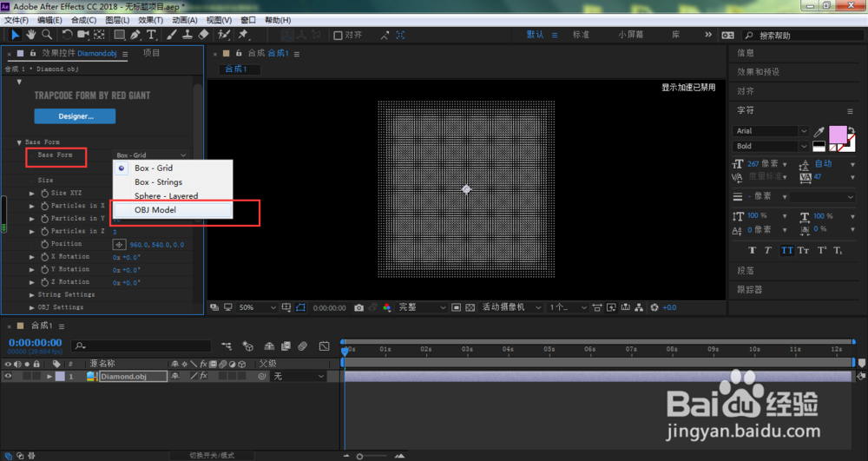868x461 pixels.
Task: Open the 跟踪器 panel
Action: point(750,289)
